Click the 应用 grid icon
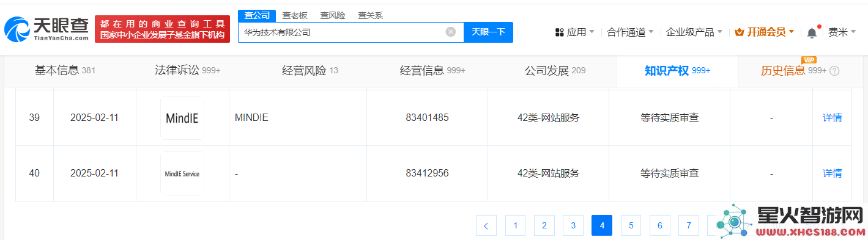The height and width of the screenshot is (240, 868). tap(559, 32)
